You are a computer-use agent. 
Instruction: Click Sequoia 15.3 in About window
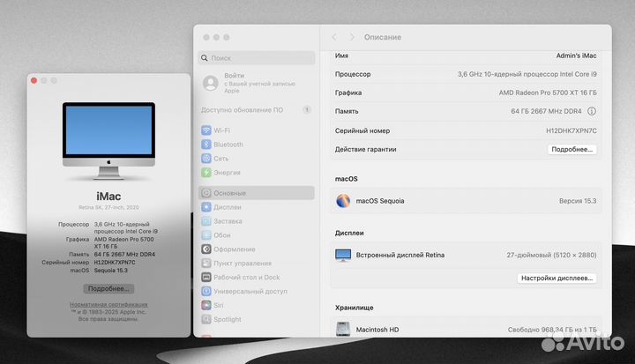click(x=111, y=270)
